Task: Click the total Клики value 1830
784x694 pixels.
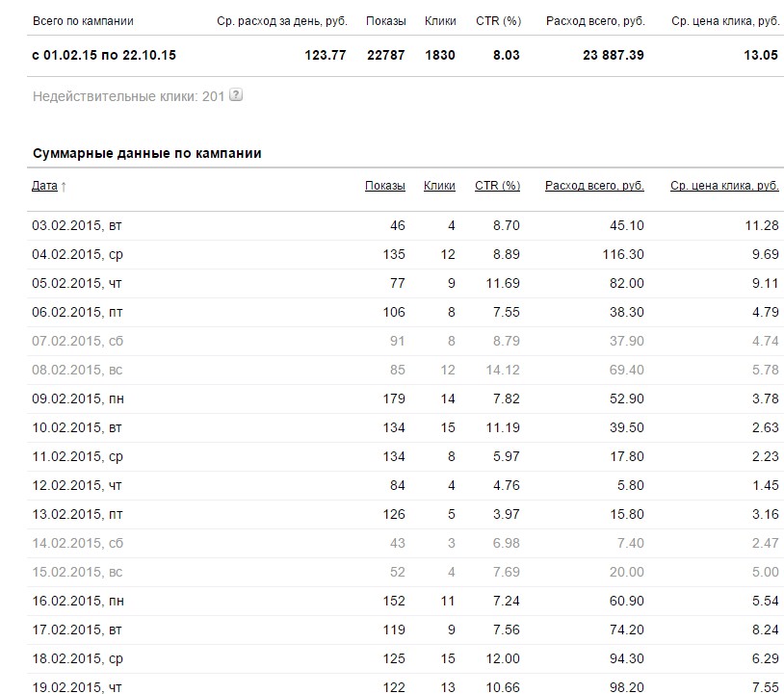Action: (440, 55)
